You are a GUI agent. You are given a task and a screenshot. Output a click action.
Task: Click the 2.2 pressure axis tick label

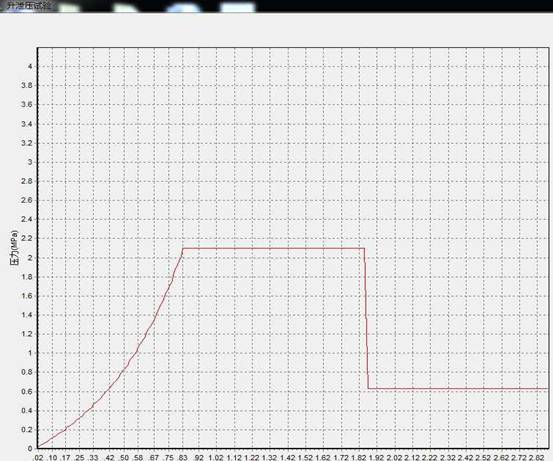coord(27,238)
